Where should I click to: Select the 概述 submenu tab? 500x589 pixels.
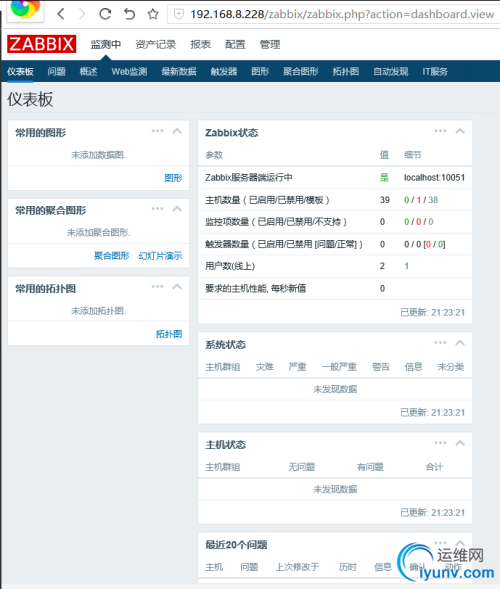(x=89, y=71)
